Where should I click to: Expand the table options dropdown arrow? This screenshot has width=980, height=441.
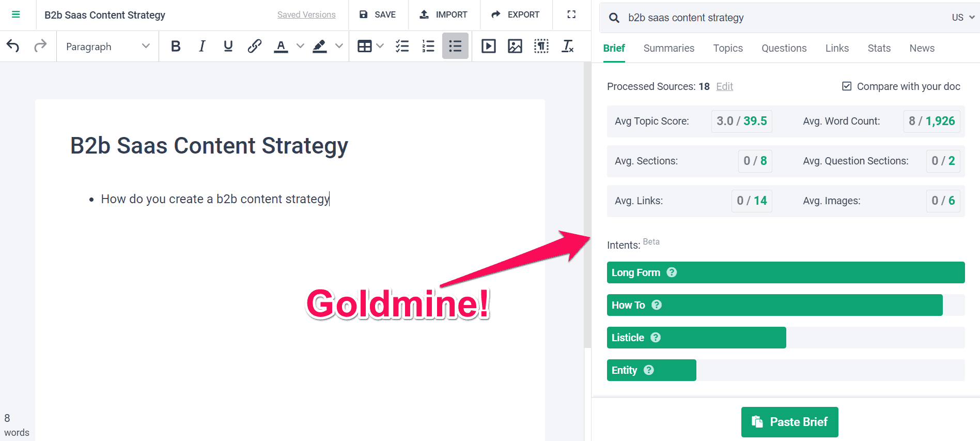pos(380,47)
